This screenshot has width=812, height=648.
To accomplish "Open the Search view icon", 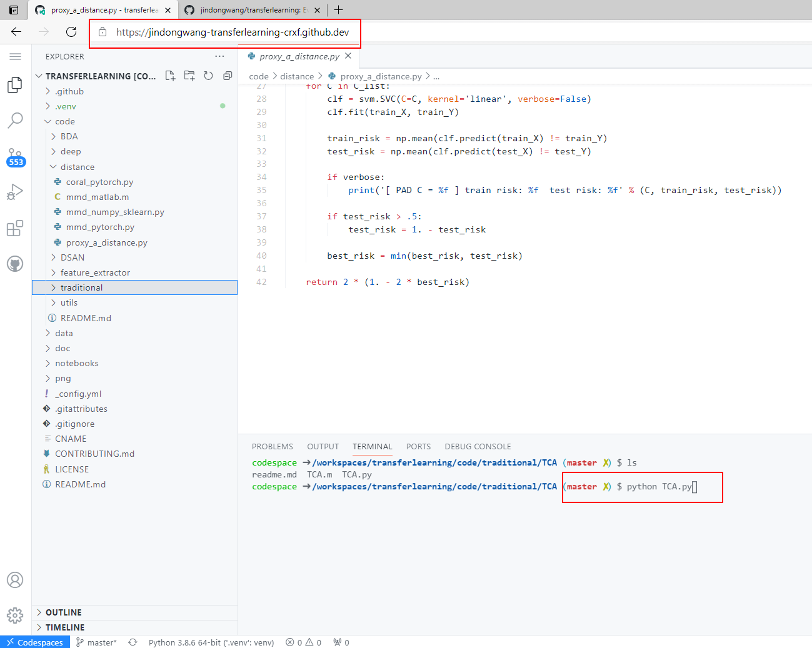I will click(15, 120).
